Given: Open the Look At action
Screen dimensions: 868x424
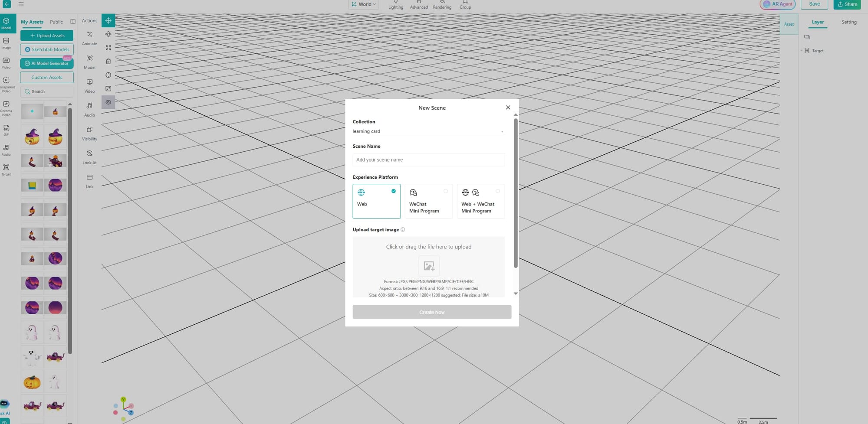Looking at the screenshot, I should tap(89, 157).
